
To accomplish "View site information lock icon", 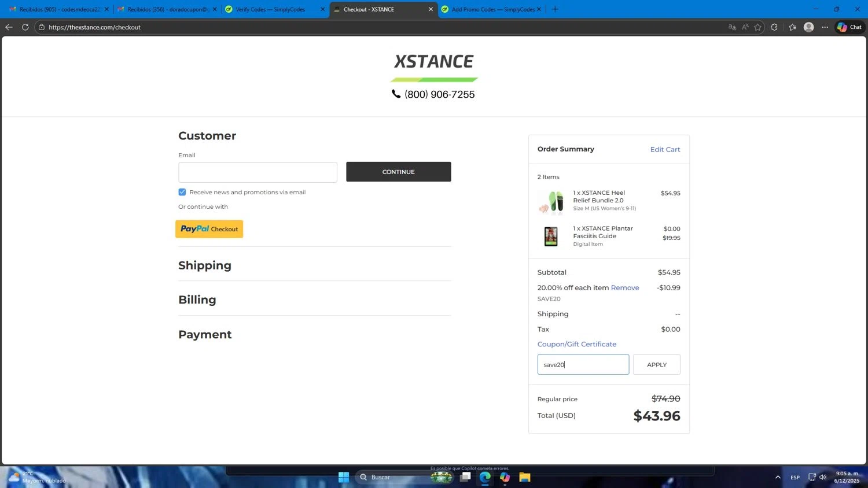I will [41, 27].
